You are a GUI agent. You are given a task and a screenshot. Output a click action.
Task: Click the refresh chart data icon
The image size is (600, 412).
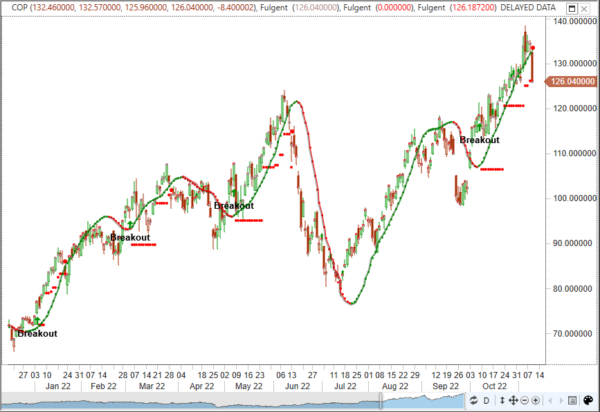click(x=473, y=400)
